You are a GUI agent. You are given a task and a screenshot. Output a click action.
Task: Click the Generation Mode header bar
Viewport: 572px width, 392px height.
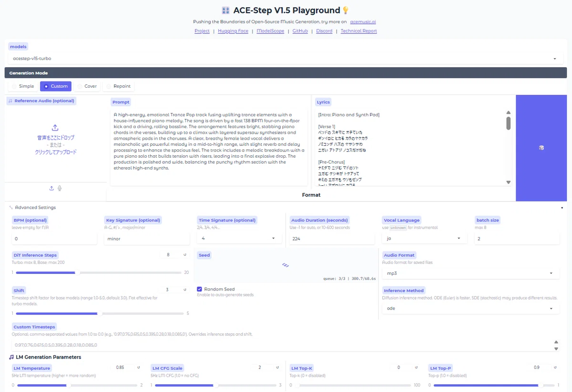tap(286, 73)
